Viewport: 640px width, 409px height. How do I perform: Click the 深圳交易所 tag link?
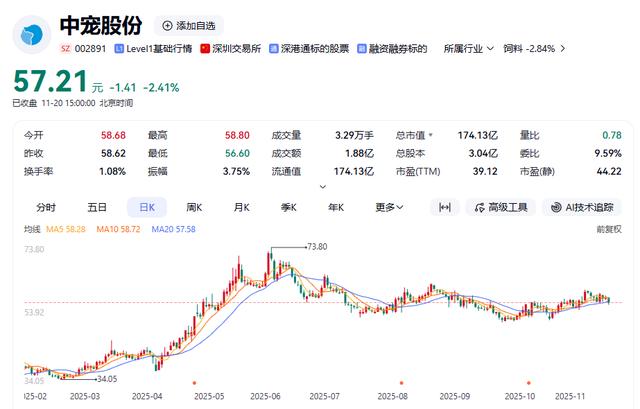(231, 49)
